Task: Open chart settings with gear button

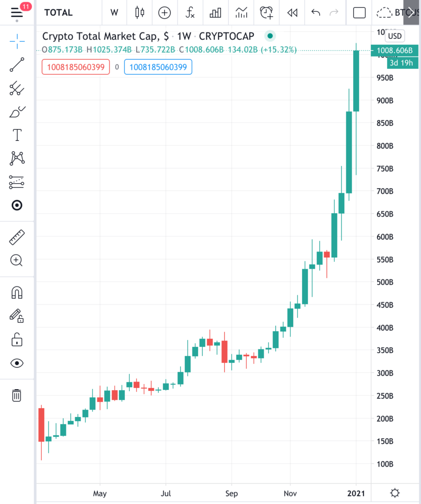Action: click(395, 493)
